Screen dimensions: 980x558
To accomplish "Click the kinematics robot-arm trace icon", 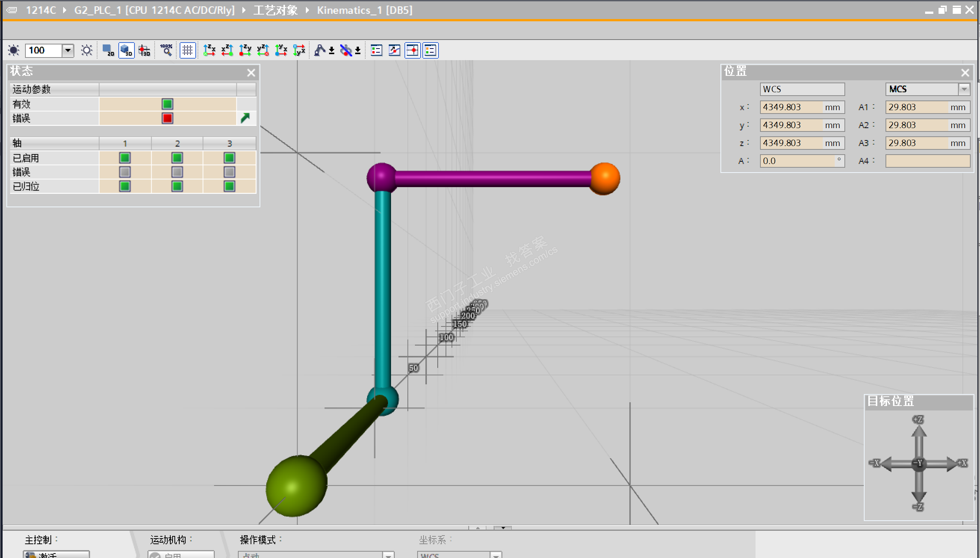I will (x=320, y=50).
